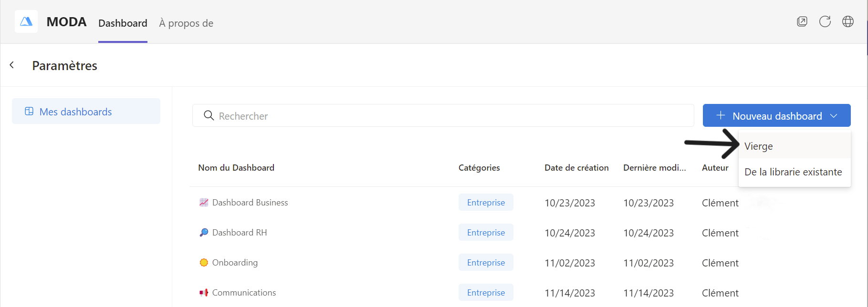
Task: Click the Dashboard Business chart icon
Action: click(x=204, y=202)
